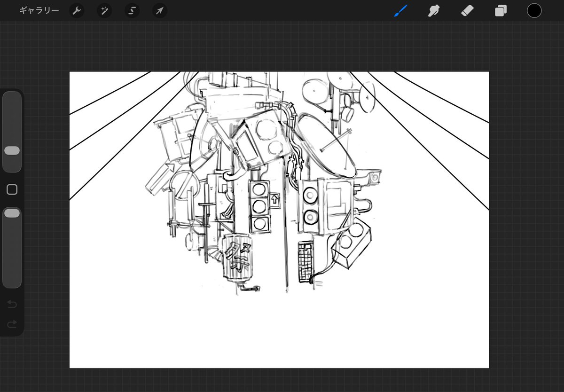
Task: Activate the Selection S-shaped tool
Action: tap(132, 11)
